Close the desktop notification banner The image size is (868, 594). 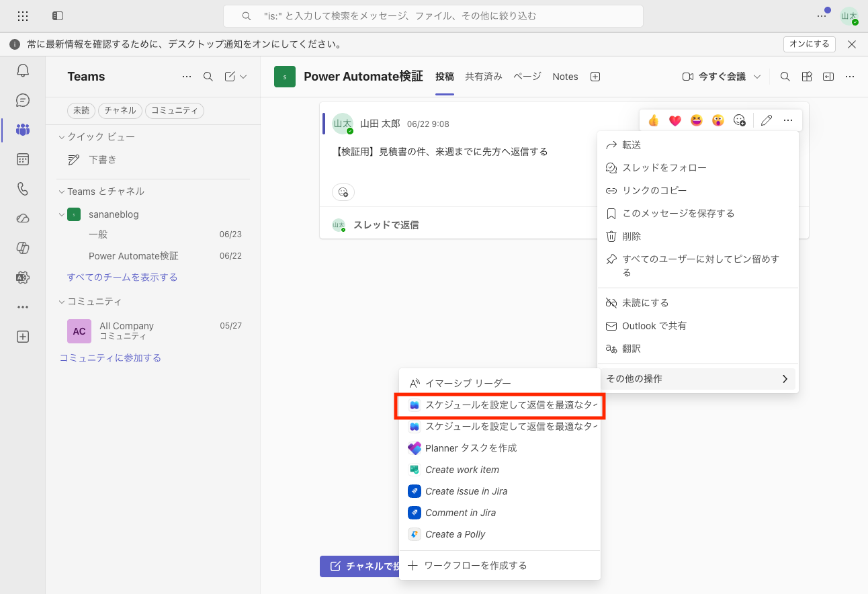click(x=852, y=44)
